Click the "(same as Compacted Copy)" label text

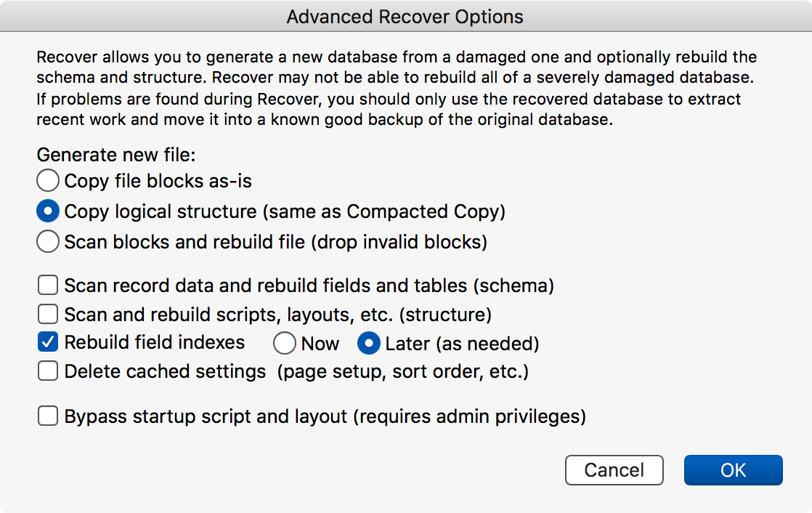click(384, 212)
